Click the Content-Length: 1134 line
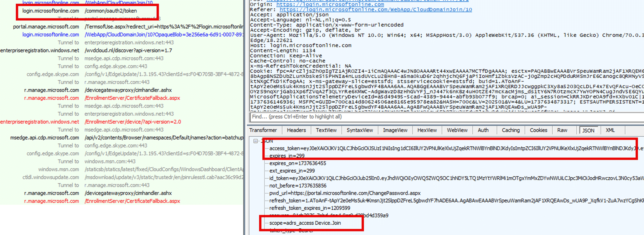The width and height of the screenshot is (644, 235). pos(283,50)
